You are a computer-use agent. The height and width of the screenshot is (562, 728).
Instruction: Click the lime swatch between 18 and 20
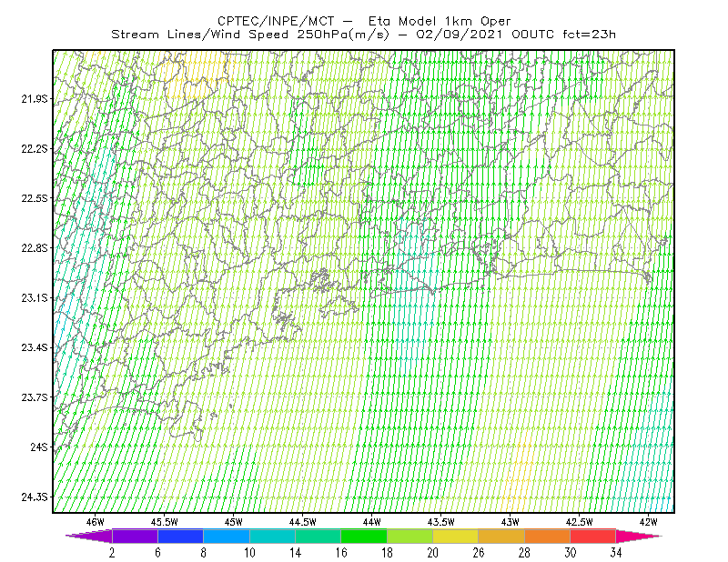pos(410,536)
